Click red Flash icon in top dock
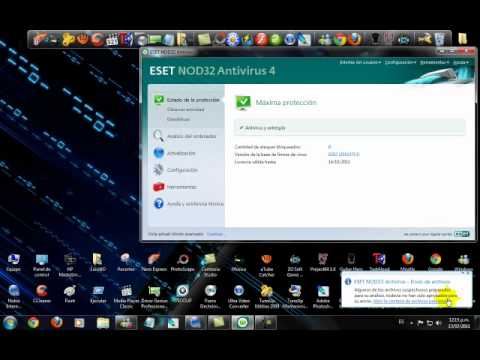480x360 pixels. (x=261, y=39)
